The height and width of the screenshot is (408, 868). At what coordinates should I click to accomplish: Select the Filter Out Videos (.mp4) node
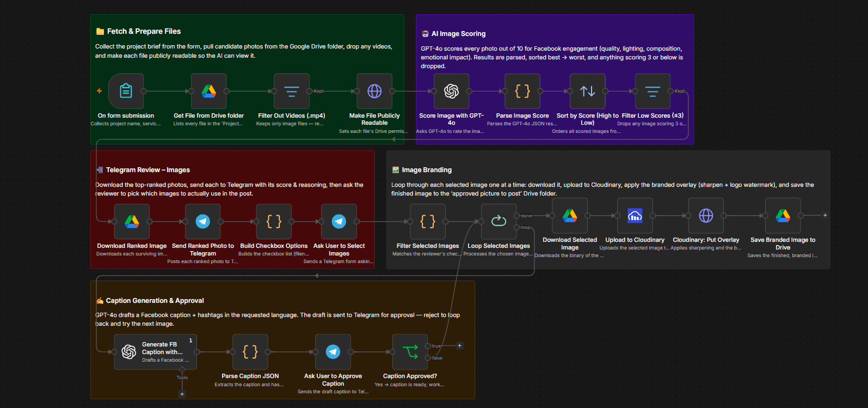coord(292,91)
